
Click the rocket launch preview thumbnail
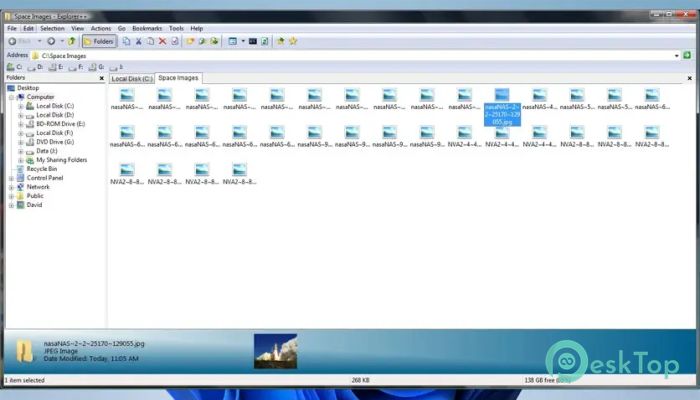[275, 351]
